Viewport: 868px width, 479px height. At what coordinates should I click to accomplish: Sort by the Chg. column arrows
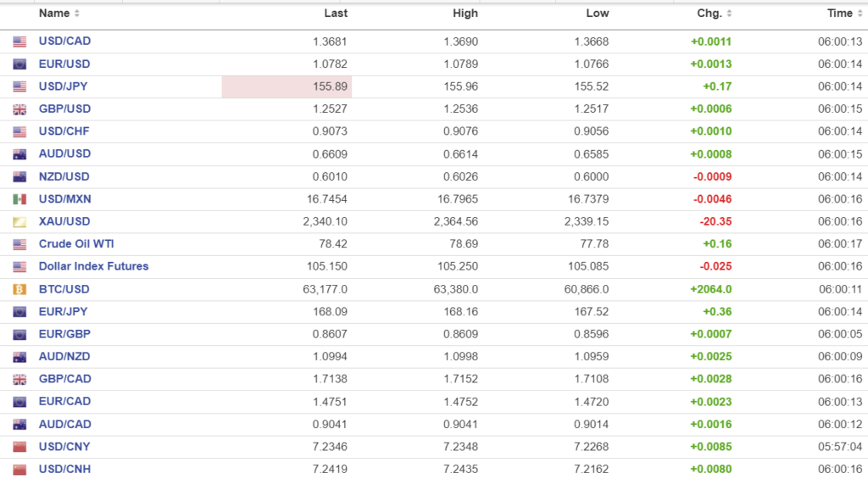coord(730,14)
